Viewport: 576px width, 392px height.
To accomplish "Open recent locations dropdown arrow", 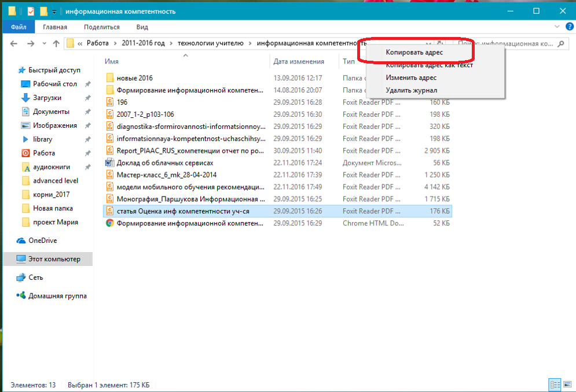I will coord(44,44).
